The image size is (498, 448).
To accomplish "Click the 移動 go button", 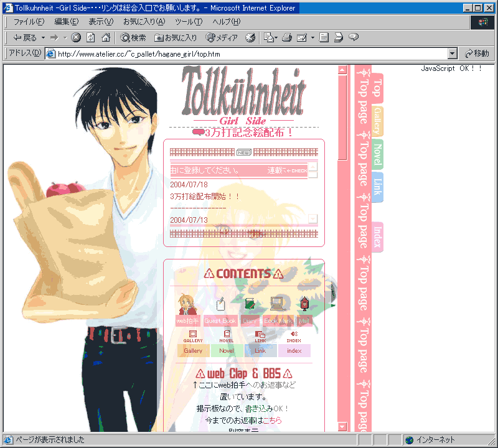I will pyautogui.click(x=477, y=54).
